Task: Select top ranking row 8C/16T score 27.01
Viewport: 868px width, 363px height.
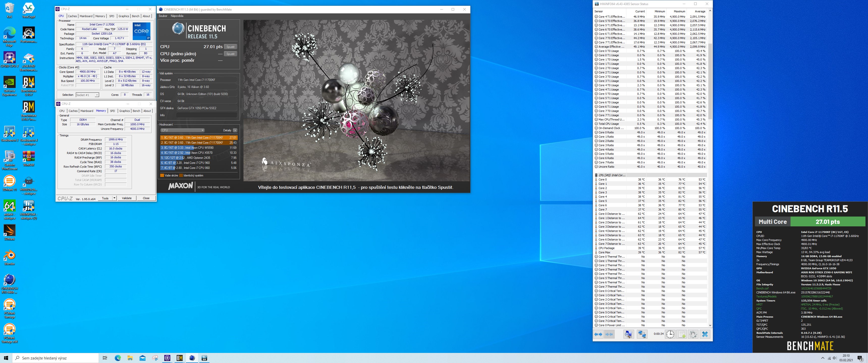Action: coord(199,137)
